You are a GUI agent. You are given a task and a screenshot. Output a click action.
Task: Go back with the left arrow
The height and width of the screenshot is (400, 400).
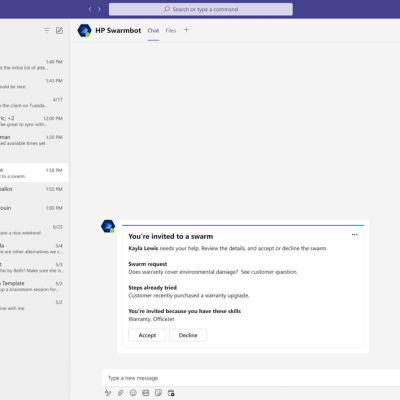tap(90, 9)
